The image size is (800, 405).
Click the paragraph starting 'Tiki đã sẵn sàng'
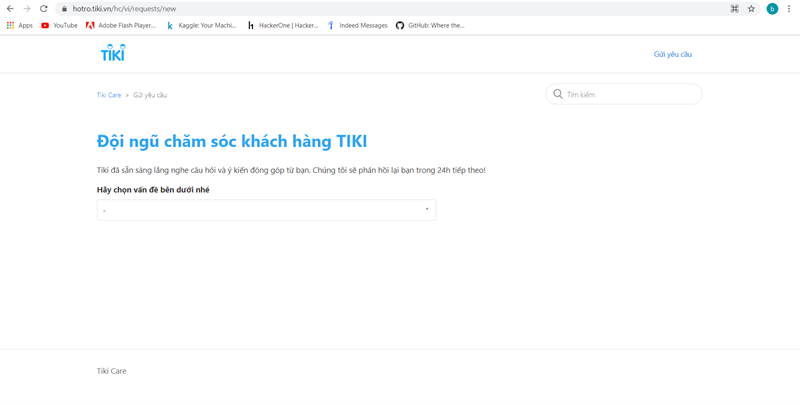click(291, 170)
